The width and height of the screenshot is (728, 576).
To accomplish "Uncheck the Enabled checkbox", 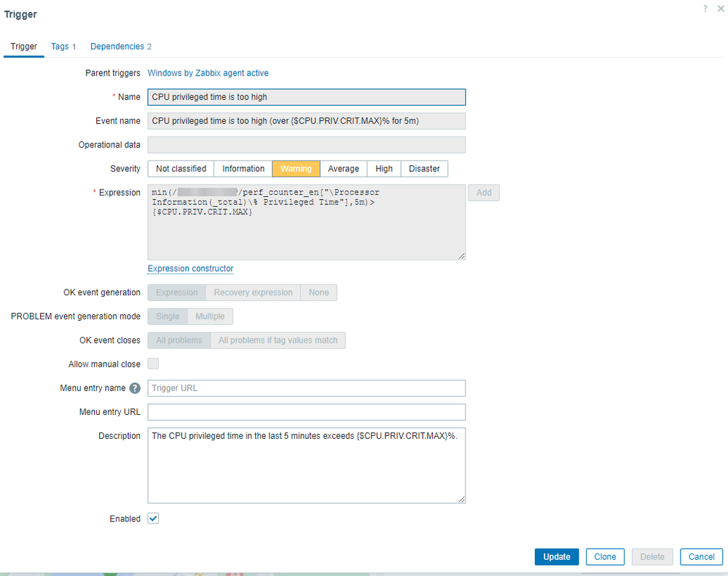I will (153, 518).
